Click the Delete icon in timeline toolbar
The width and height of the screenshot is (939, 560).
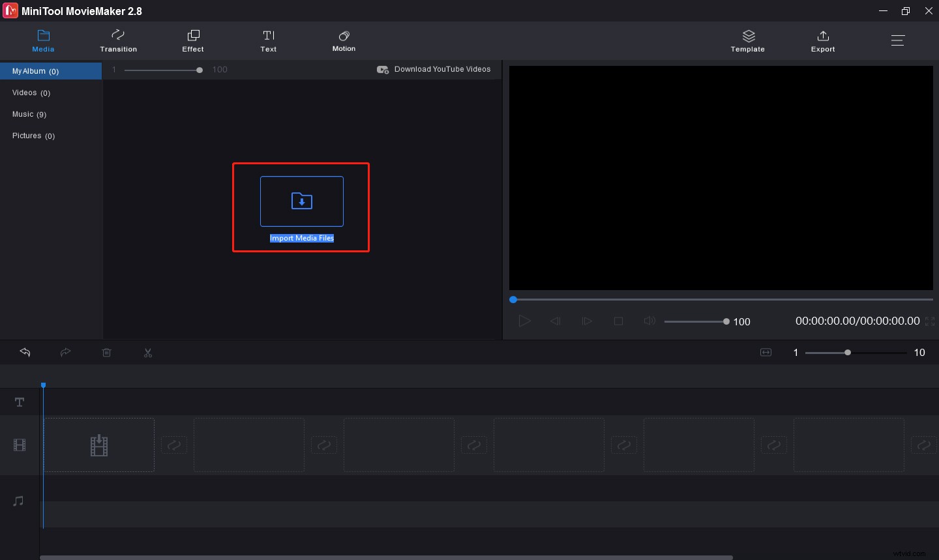coord(107,352)
